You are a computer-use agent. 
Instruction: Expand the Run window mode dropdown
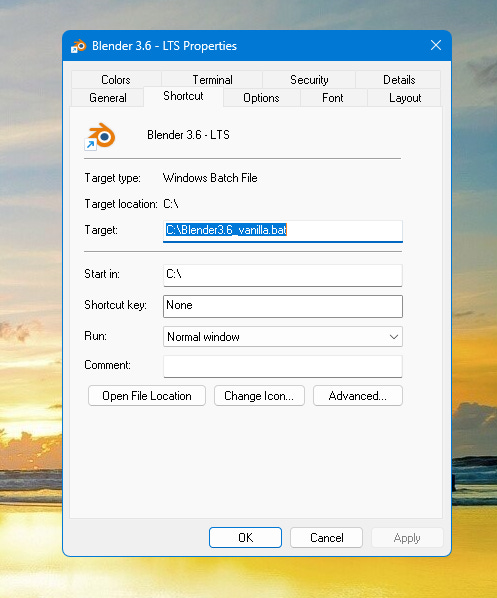(x=283, y=336)
